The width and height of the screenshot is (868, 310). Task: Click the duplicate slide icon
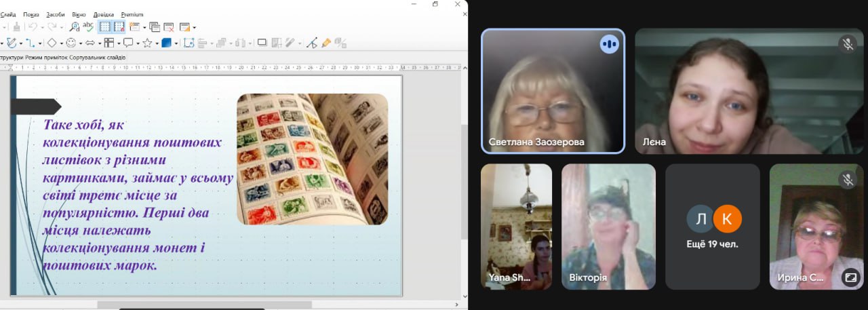[x=155, y=27]
